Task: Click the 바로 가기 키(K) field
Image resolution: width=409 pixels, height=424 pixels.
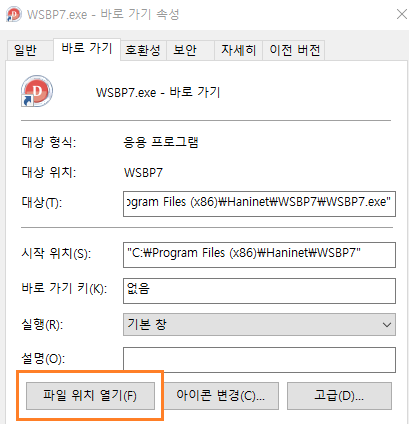Action: coord(259,291)
